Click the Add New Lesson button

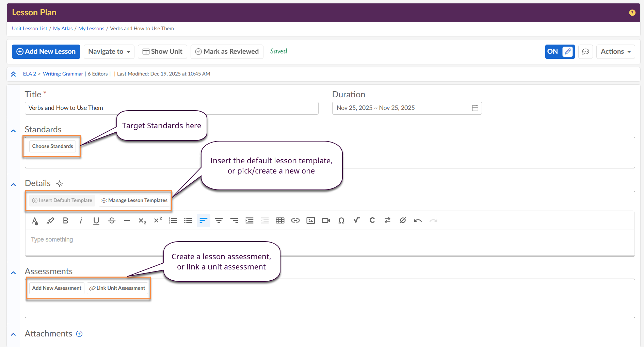click(46, 52)
